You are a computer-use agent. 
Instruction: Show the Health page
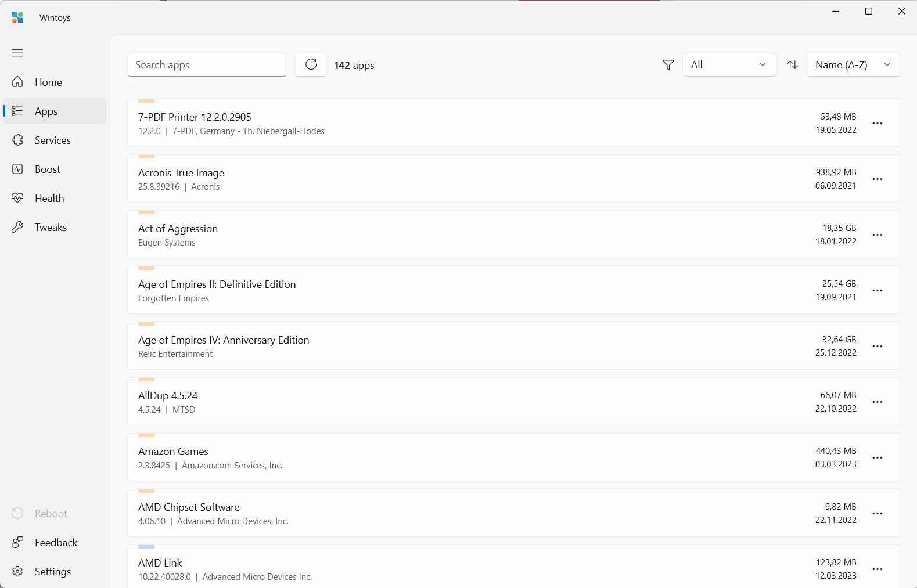click(55, 198)
